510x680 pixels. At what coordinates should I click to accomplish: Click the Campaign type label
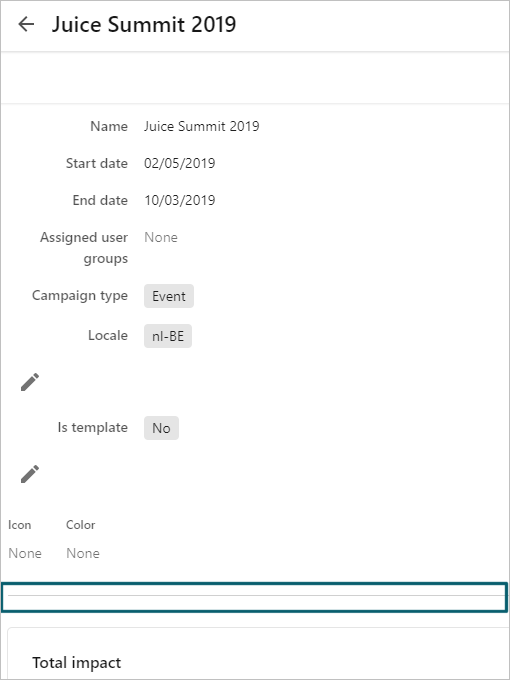80,296
